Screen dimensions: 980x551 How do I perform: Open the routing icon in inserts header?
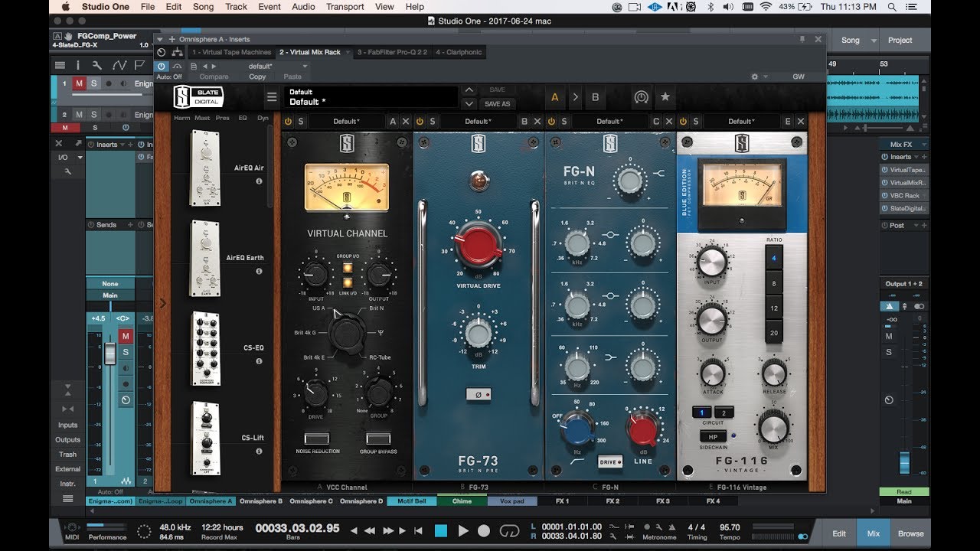tap(177, 52)
